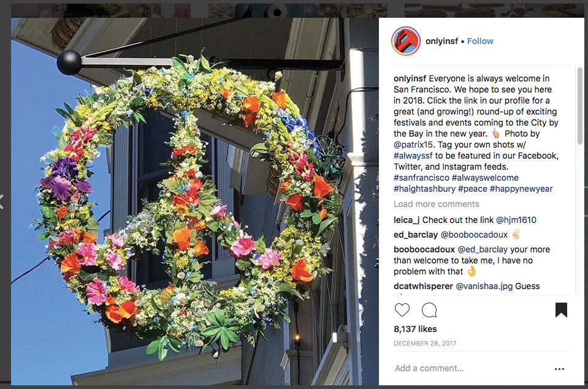Open the #happynewyear hashtag
This screenshot has width=588, height=389.
click(521, 189)
